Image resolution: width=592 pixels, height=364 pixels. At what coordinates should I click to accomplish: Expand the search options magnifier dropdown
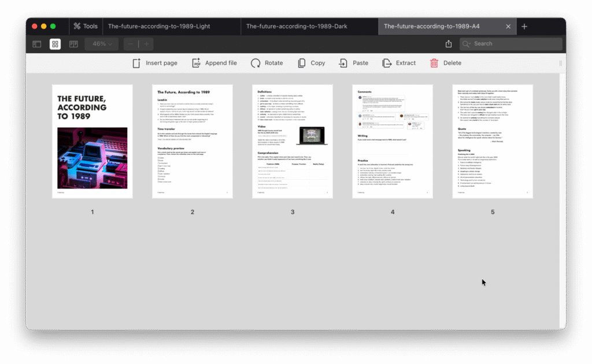(x=467, y=44)
